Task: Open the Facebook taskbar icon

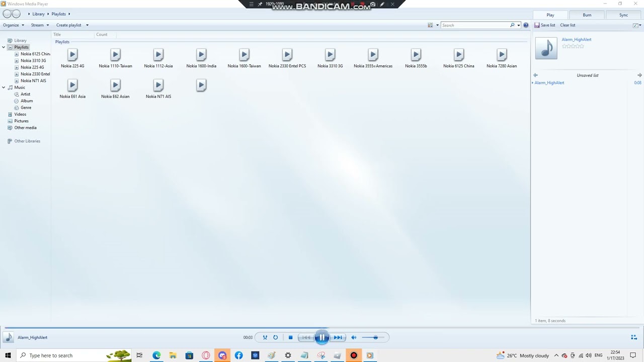Action: 238,355
